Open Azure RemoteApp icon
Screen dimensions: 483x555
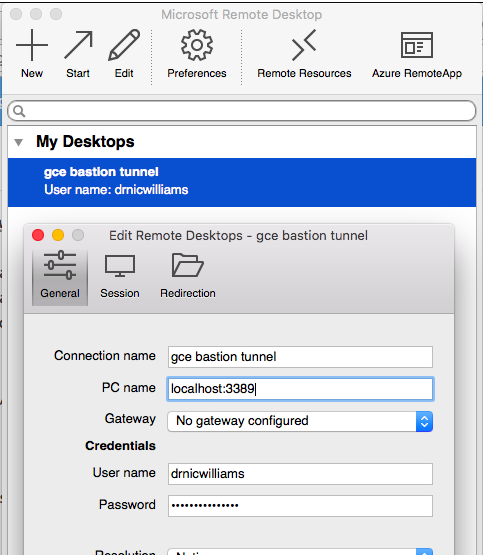(416, 45)
